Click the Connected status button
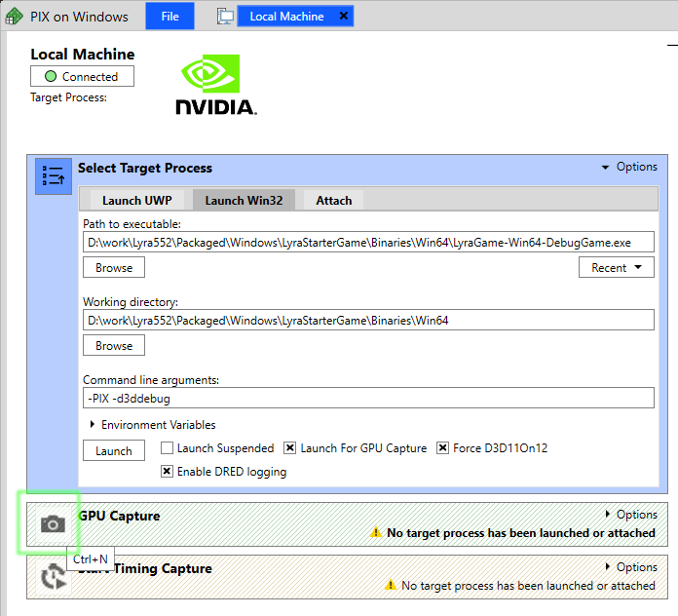The height and width of the screenshot is (616, 678). (x=82, y=76)
